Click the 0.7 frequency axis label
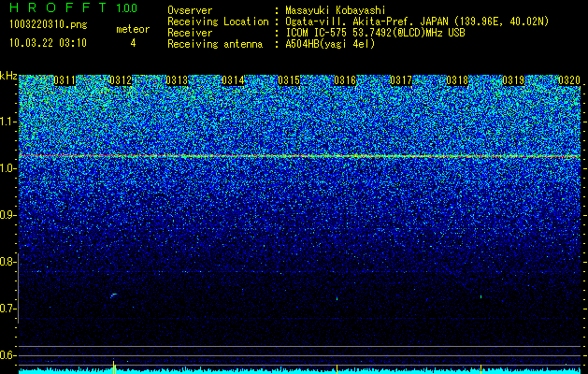This screenshot has height=374, width=588. coord(7,309)
